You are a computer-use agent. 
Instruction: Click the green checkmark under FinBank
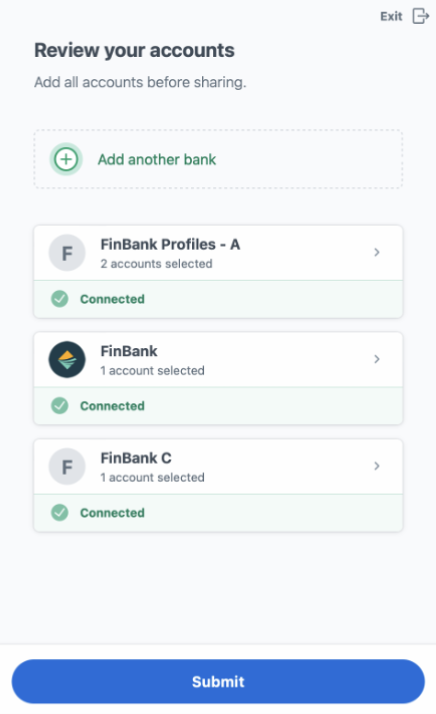click(x=60, y=406)
